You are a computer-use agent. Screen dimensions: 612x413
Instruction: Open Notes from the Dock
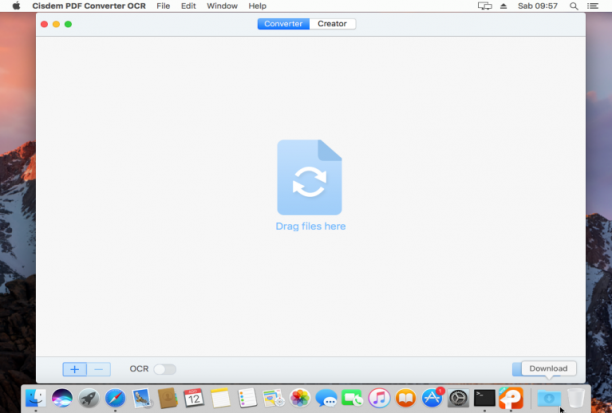point(221,398)
